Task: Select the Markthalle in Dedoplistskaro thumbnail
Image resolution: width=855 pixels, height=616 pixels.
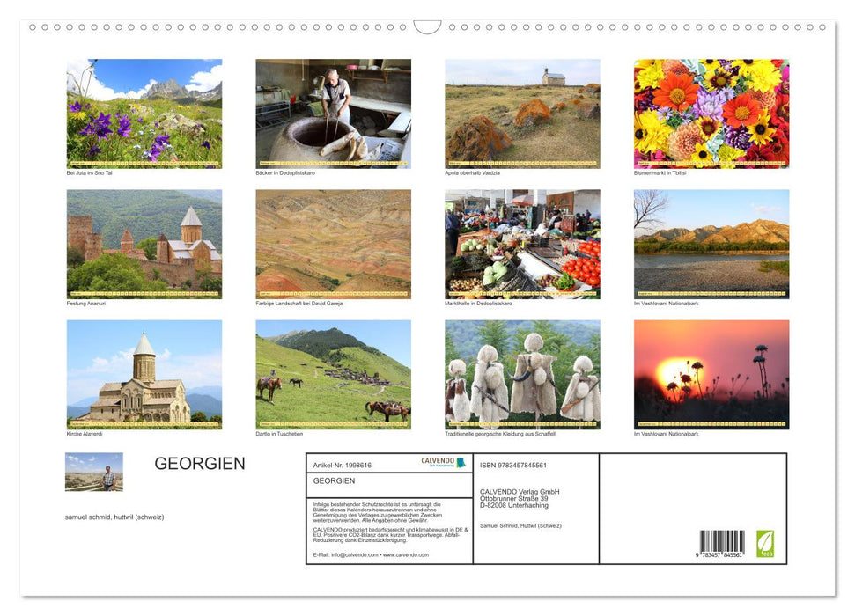Action: 522,244
